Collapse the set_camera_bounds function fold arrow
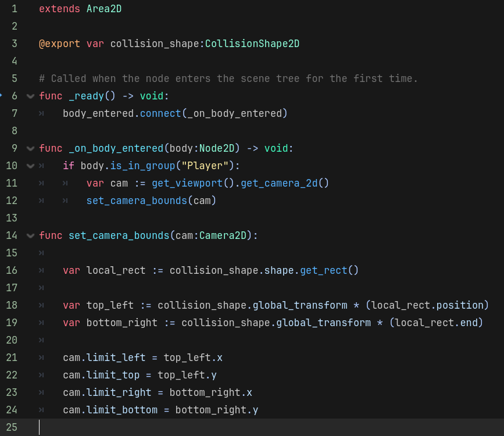Image resolution: width=504 pixels, height=436 pixels. [x=30, y=235]
